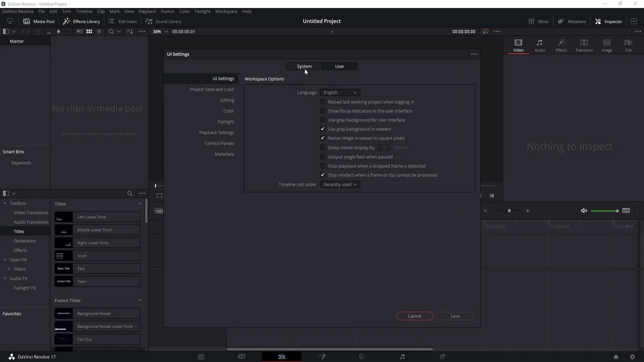Image resolution: width=644 pixels, height=362 pixels.
Task: Open the Cut page icon at bottom
Action: point(241,357)
